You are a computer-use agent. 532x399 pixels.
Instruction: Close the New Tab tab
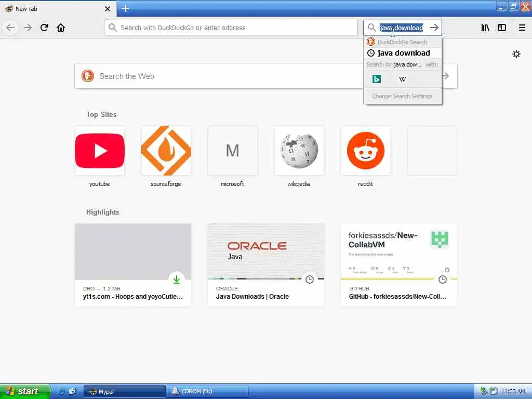point(108,9)
